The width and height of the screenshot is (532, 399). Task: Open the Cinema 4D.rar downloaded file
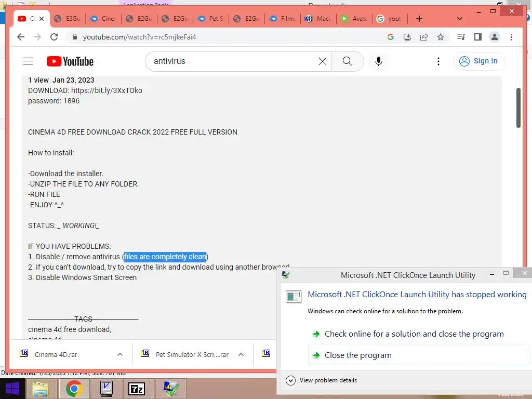click(56, 354)
